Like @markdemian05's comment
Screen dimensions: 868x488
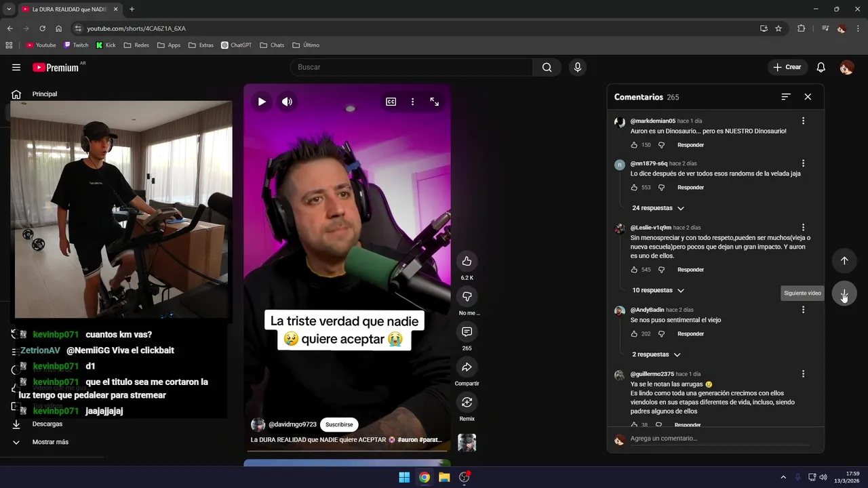coord(634,145)
